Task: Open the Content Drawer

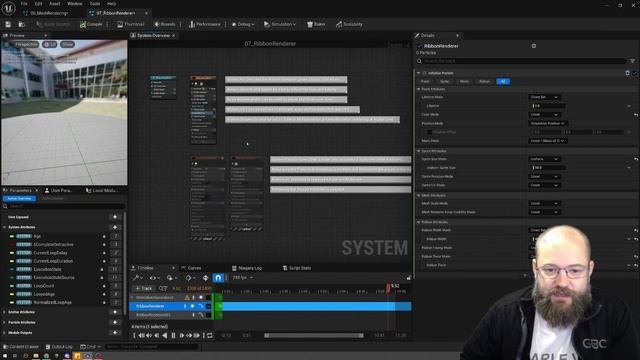Action: point(20,347)
